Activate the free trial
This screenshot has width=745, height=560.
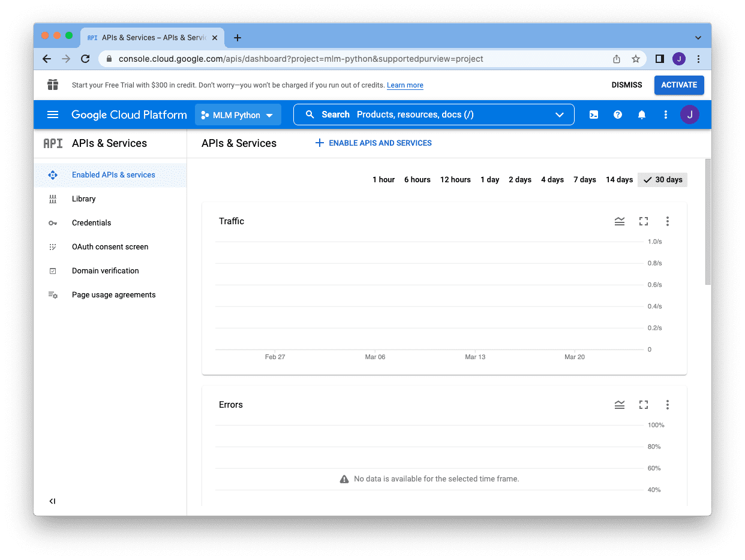click(x=679, y=85)
